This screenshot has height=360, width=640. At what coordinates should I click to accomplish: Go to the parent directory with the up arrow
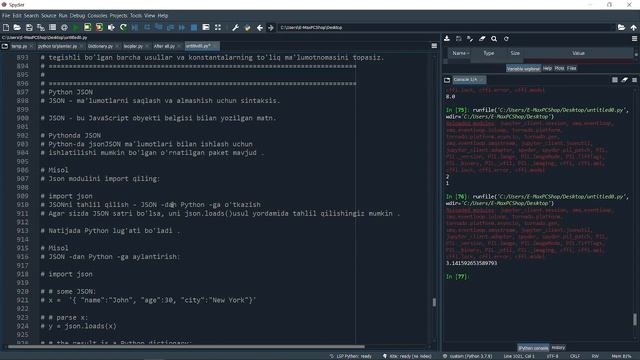[633, 27]
